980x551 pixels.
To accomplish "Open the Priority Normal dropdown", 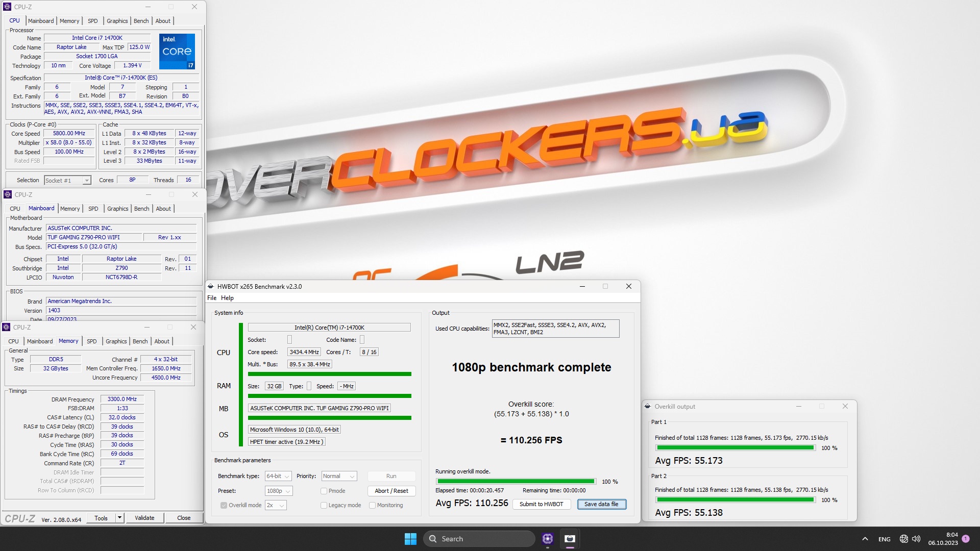I will [339, 476].
